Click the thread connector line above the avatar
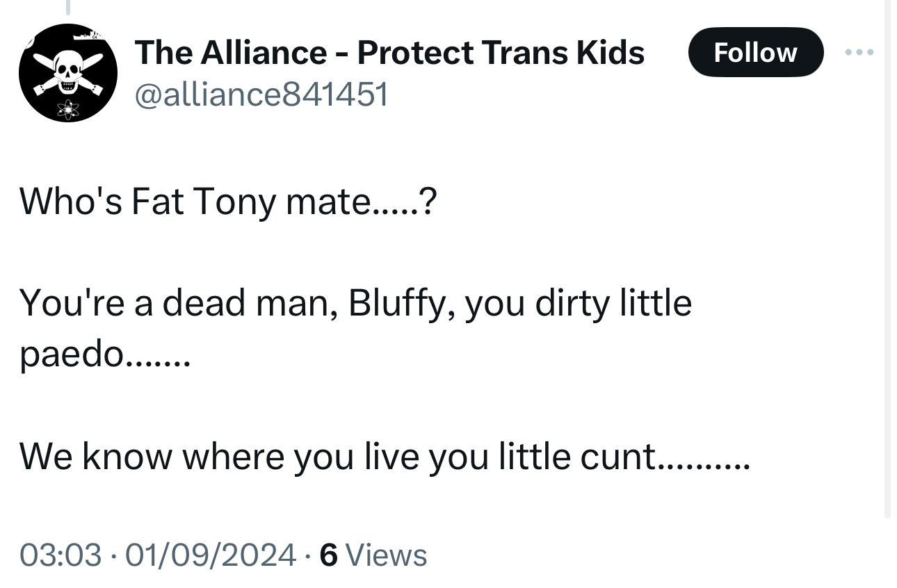Screen dimensions: 897x588 coord(67,7)
